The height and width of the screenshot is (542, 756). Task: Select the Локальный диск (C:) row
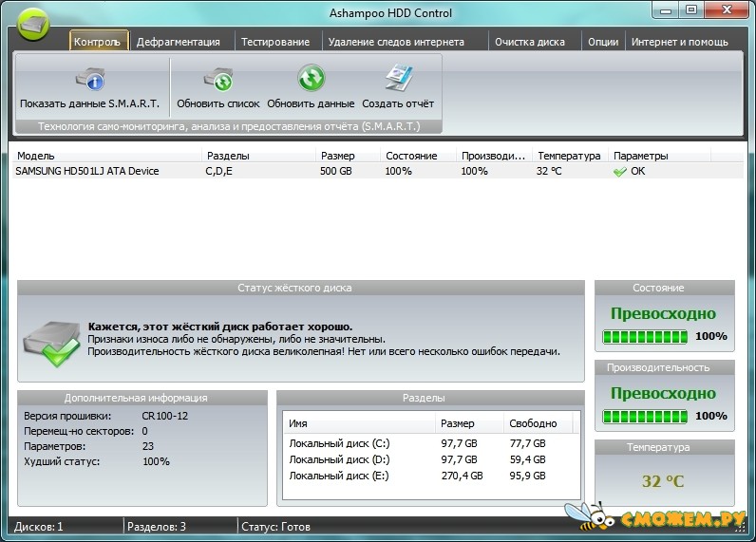pos(431,443)
